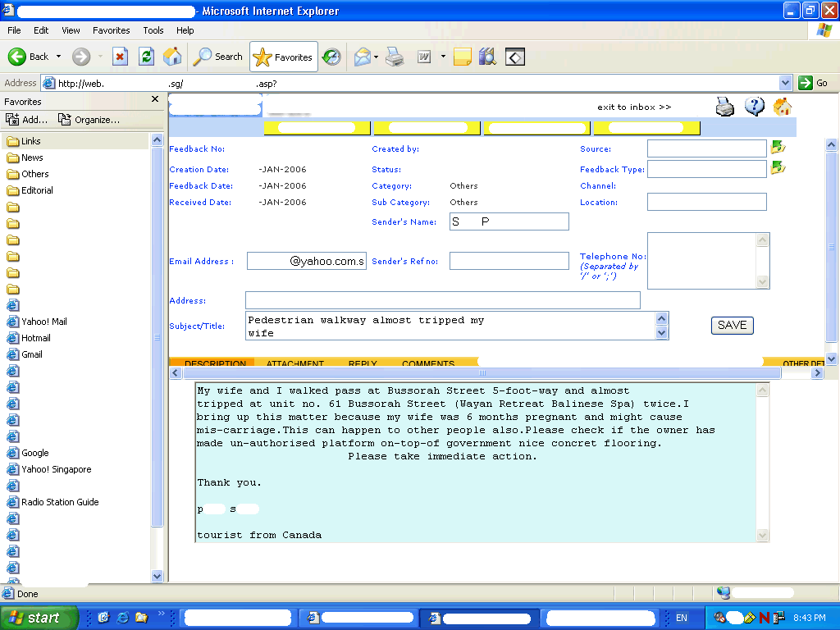This screenshot has width=840, height=630.
Task: Launch Internet Explorer from the quick launch bar
Action: pos(123,618)
